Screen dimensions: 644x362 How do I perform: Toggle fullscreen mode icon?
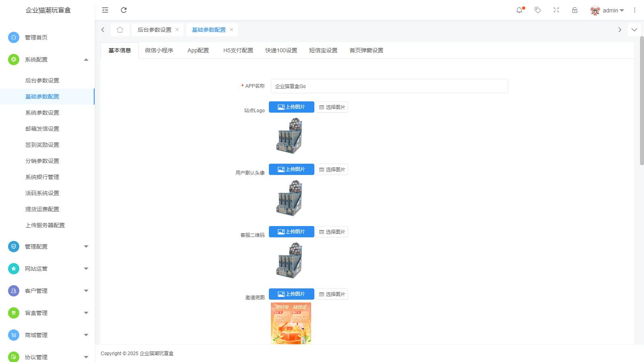(556, 10)
